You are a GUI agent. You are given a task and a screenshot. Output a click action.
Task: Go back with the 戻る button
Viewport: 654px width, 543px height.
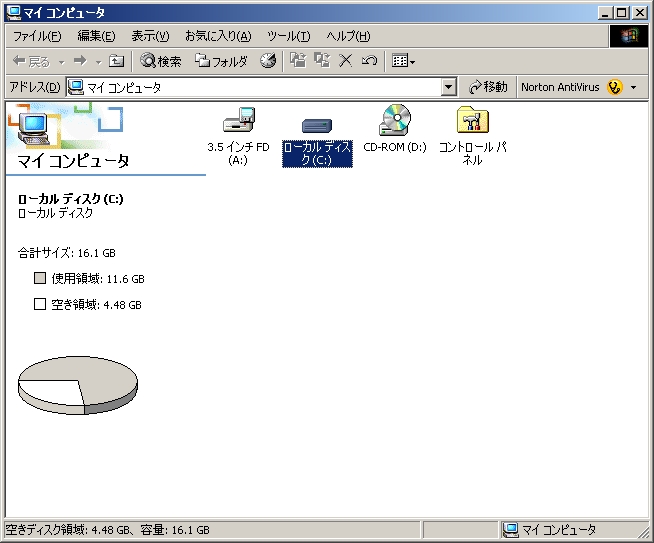pos(31,62)
